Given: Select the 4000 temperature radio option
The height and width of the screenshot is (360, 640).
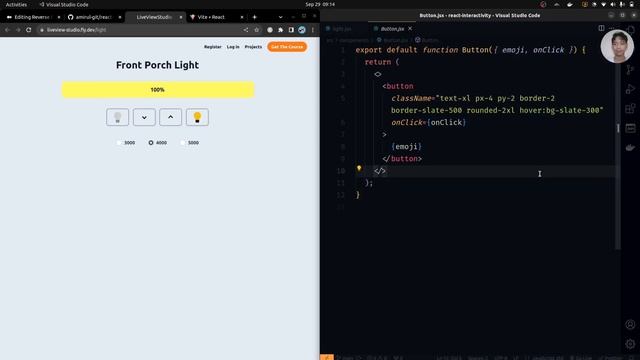Looking at the screenshot, I should click(151, 143).
